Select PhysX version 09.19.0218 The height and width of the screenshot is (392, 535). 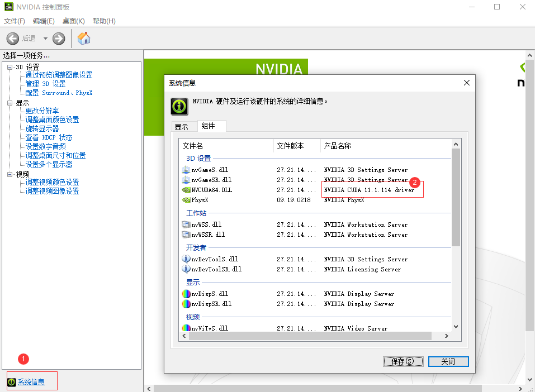pos(293,200)
